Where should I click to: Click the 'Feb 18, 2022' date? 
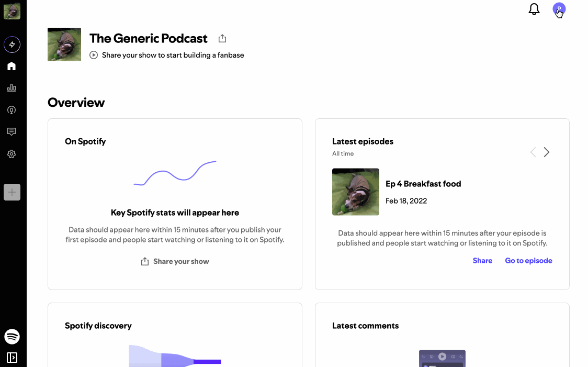tap(406, 201)
